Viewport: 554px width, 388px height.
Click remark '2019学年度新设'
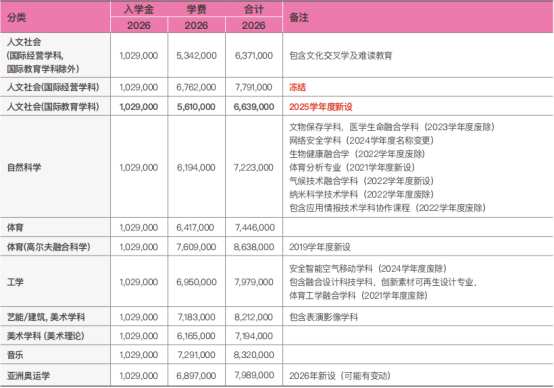[320, 247]
